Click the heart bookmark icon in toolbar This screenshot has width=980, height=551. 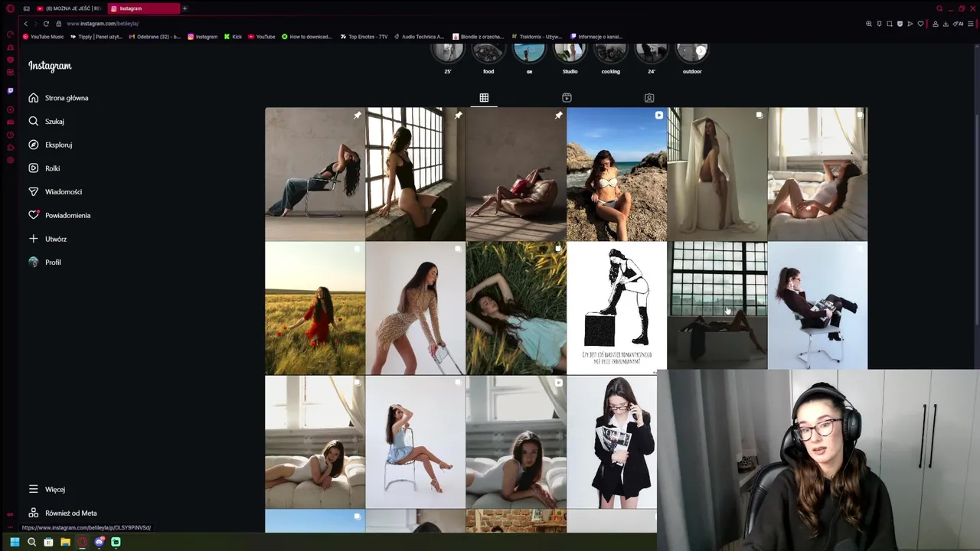tap(920, 24)
